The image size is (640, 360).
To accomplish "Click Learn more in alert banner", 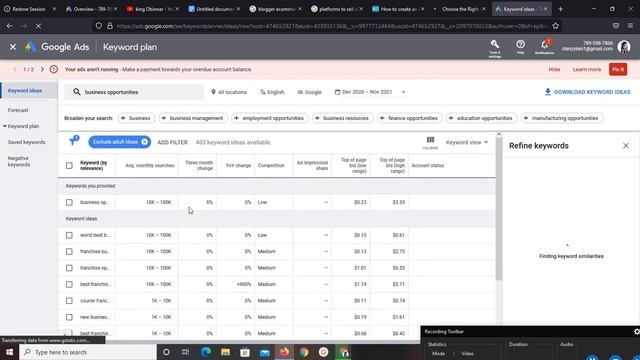I will tap(587, 69).
